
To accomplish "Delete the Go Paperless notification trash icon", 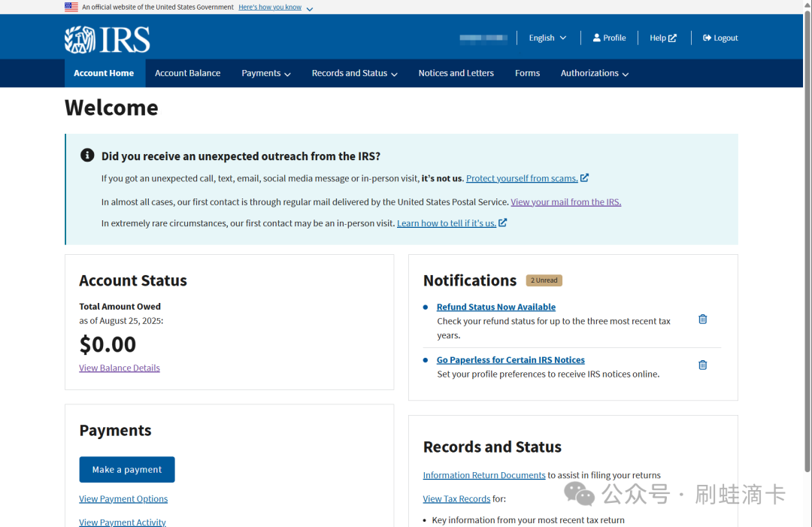I will 702,365.
